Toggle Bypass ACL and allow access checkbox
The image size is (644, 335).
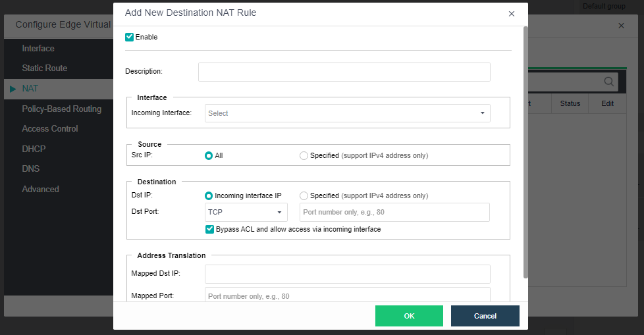coord(210,229)
